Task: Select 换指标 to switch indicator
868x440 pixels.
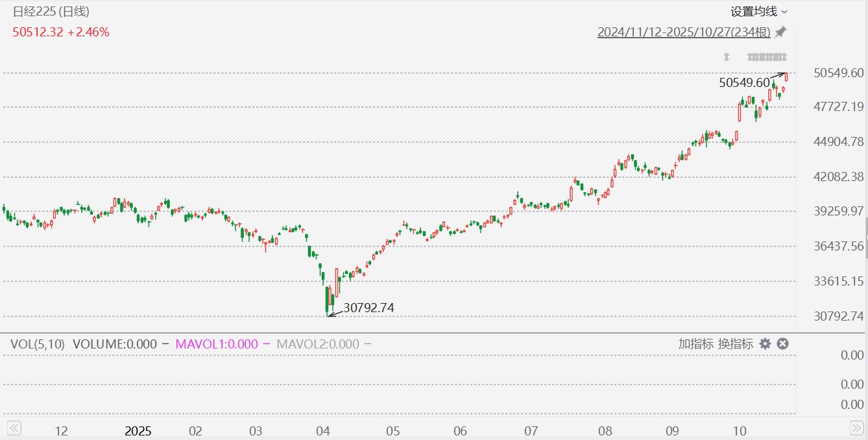Action: 735,344
